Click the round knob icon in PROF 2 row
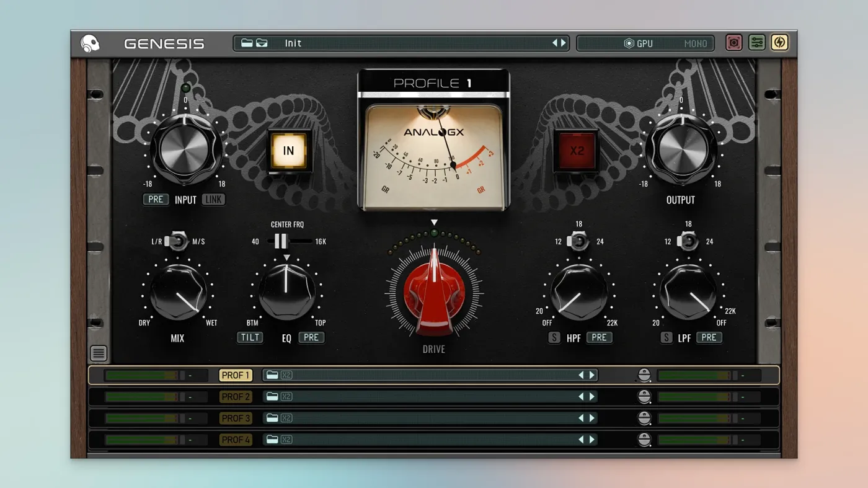Image resolution: width=868 pixels, height=488 pixels. click(x=644, y=397)
